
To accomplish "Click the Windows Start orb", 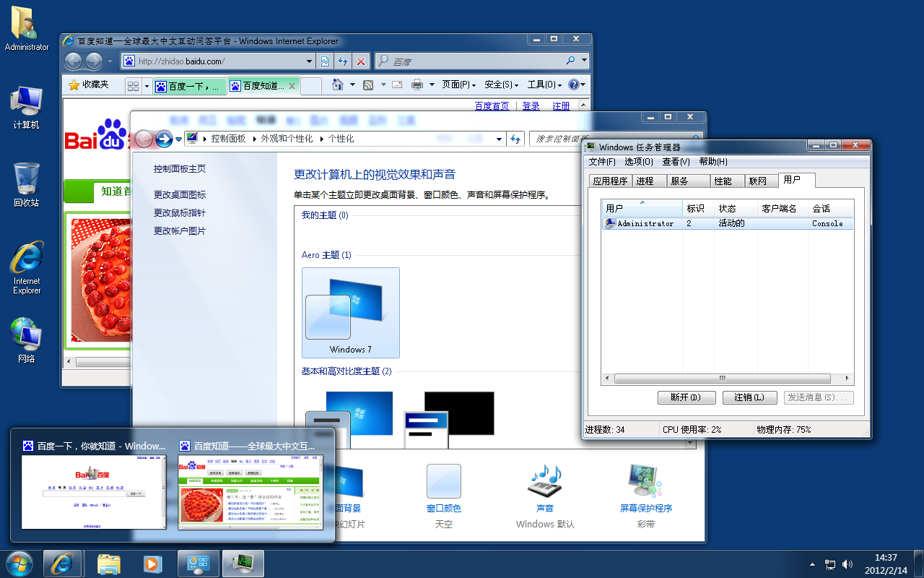I will tap(19, 564).
